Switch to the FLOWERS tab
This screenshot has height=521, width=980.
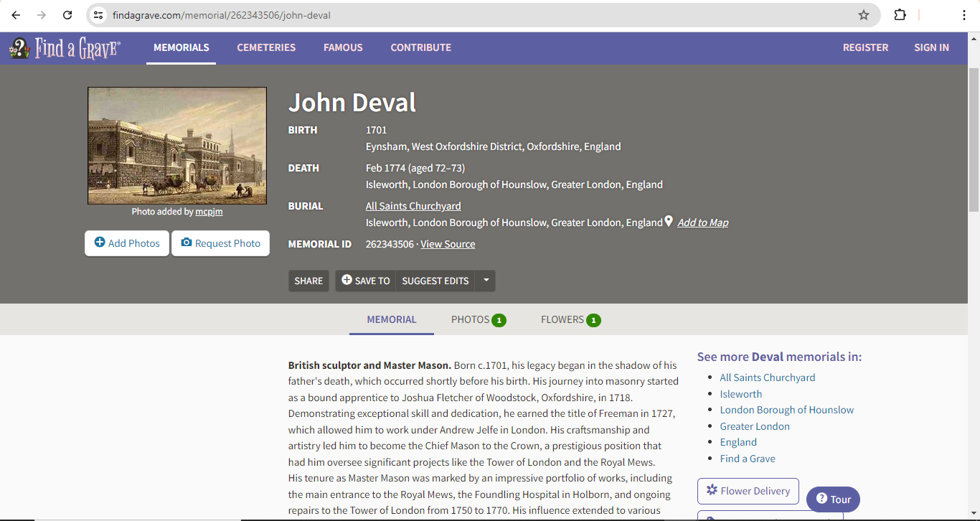click(570, 319)
